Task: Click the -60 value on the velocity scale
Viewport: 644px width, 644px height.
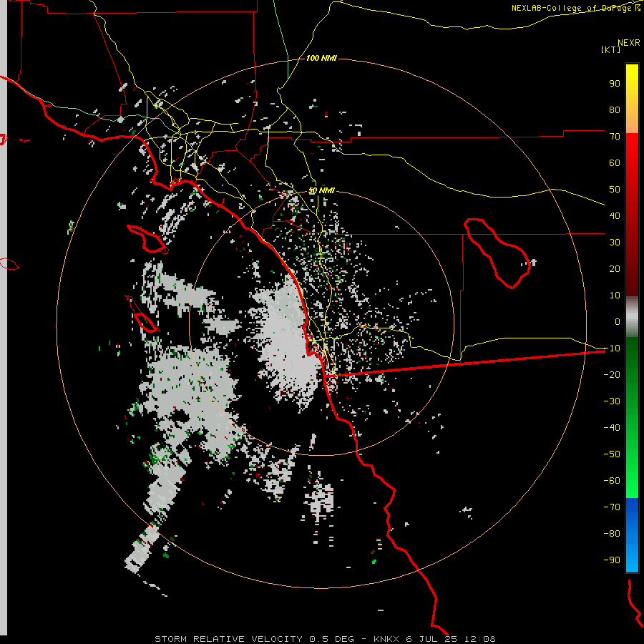Action: [612, 481]
